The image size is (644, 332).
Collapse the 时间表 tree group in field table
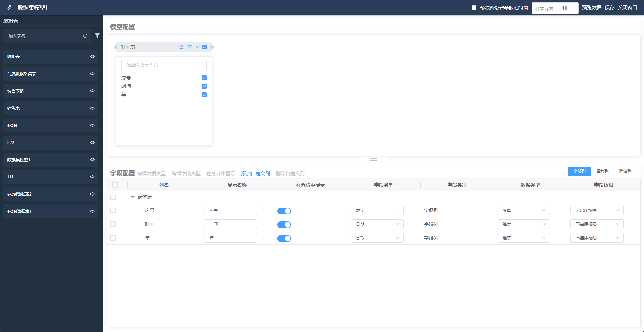click(x=133, y=197)
